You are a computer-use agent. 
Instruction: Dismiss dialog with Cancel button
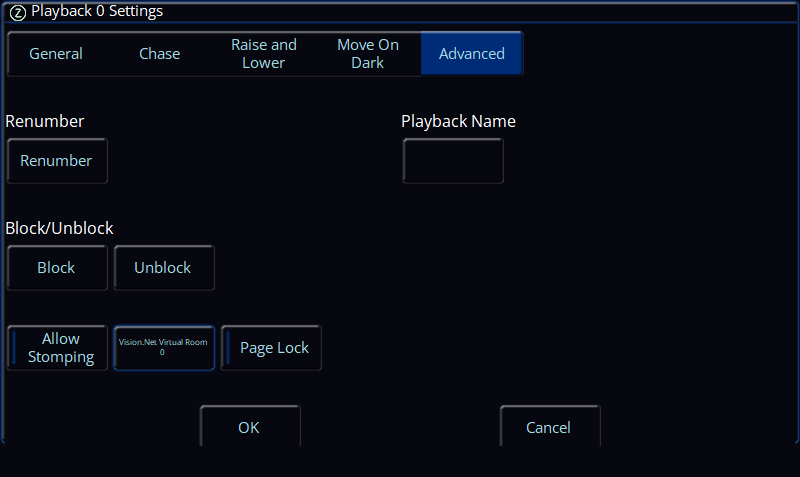(x=550, y=426)
